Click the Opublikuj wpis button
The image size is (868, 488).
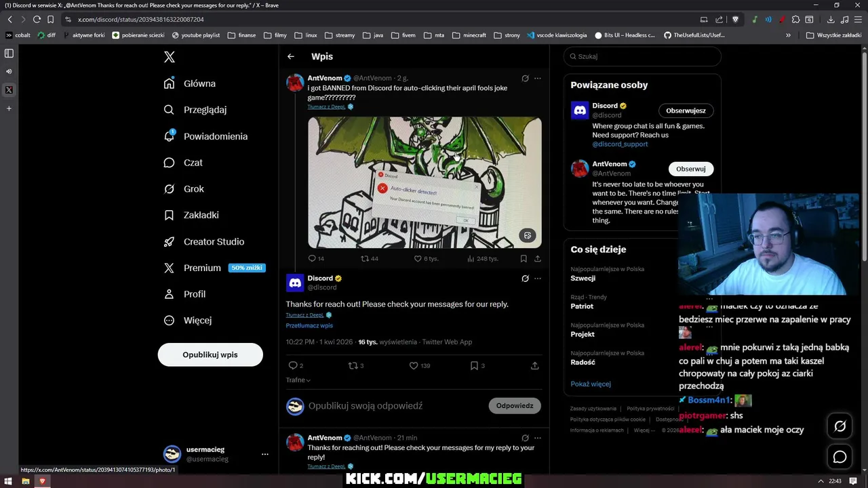point(210,354)
